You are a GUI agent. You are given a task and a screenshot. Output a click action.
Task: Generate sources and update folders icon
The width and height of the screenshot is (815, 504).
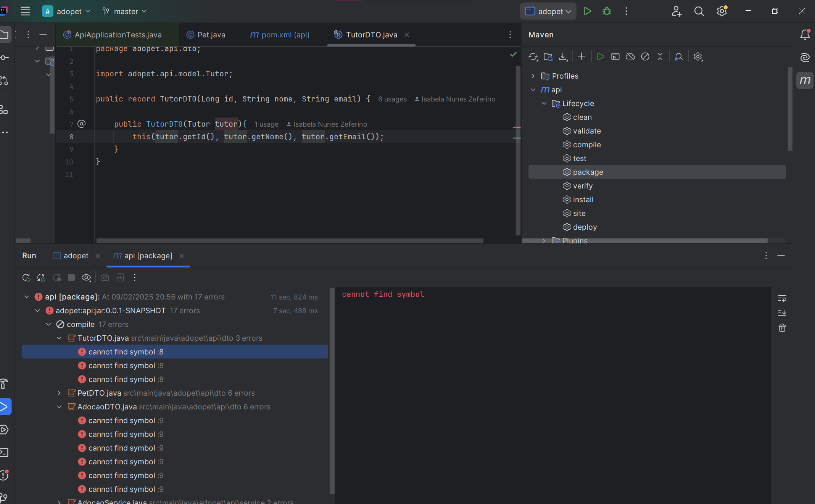click(548, 57)
